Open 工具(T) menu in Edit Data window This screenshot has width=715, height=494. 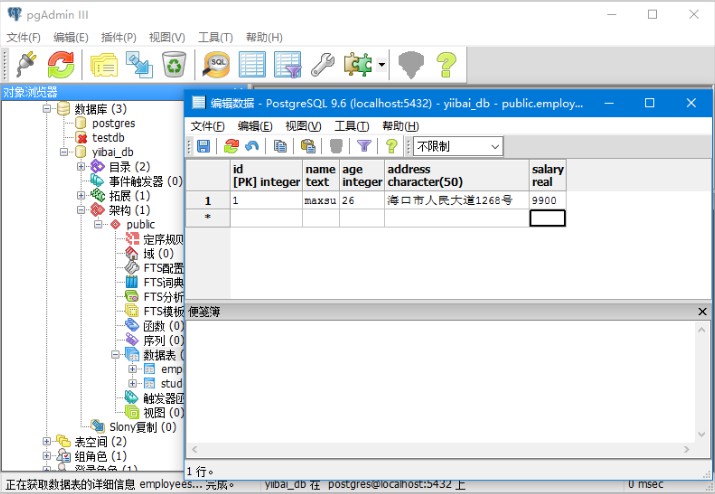point(352,126)
